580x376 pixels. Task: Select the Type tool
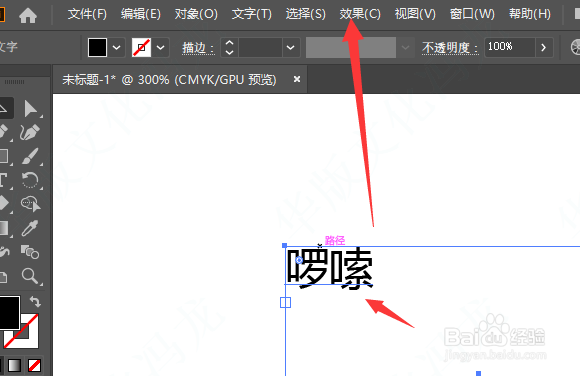4,180
